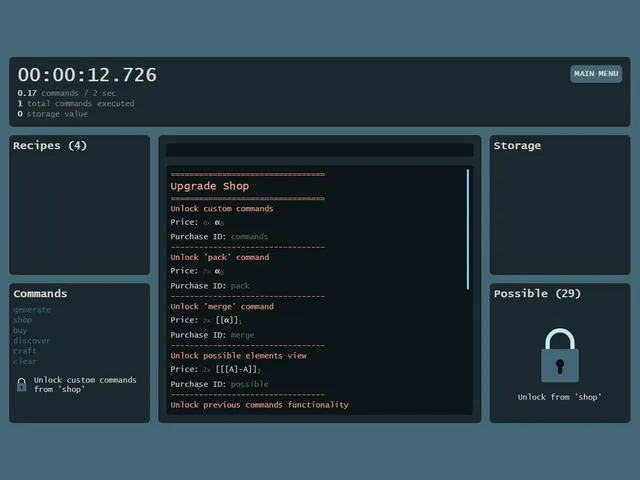
Task: Click the 'merge' purchase ID
Action: coord(242,335)
